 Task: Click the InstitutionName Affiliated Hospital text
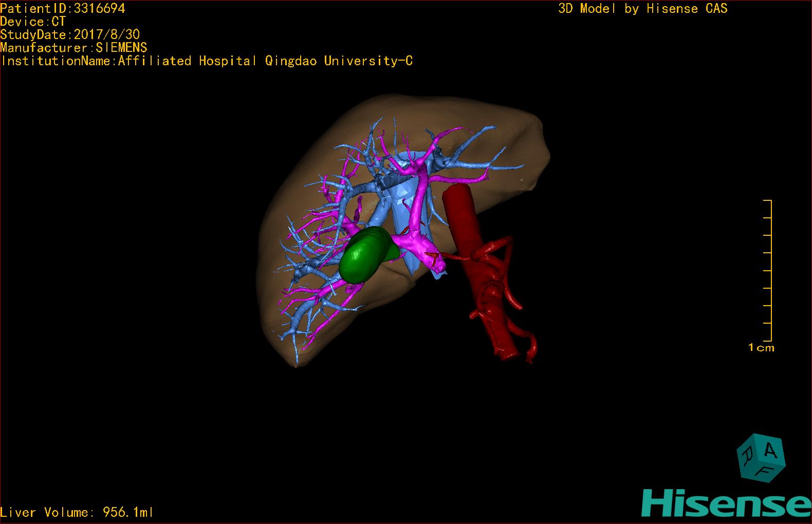pos(207,61)
